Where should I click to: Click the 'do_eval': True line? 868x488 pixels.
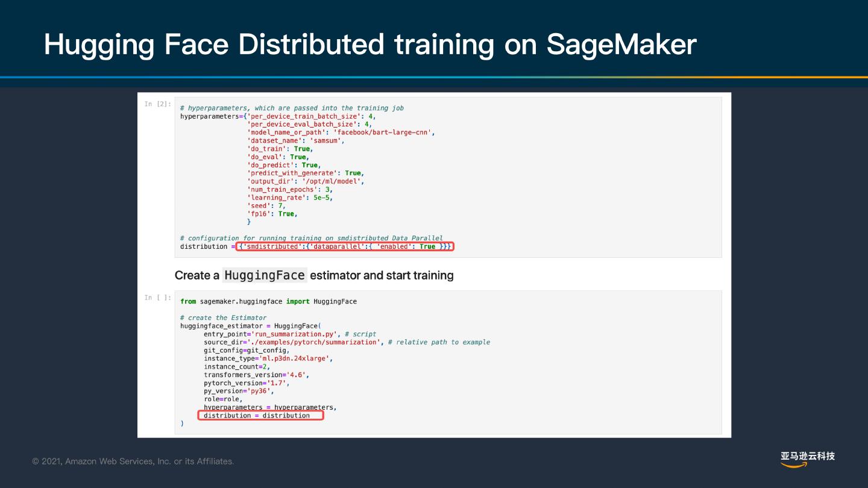(278, 157)
